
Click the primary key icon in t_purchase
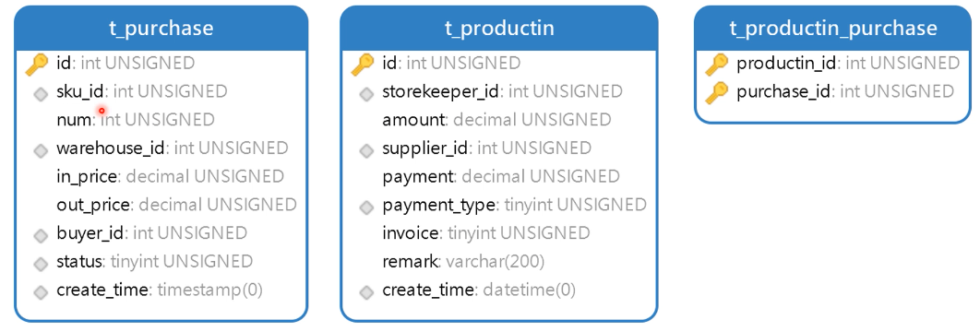pyautogui.click(x=37, y=65)
